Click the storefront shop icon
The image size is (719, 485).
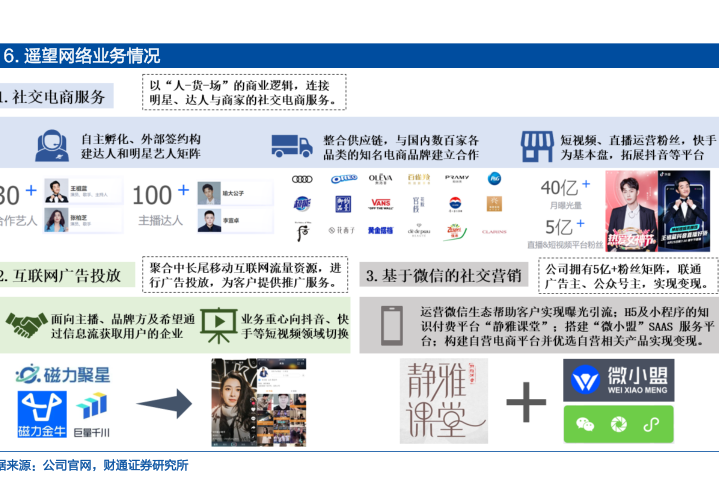tap(537, 146)
